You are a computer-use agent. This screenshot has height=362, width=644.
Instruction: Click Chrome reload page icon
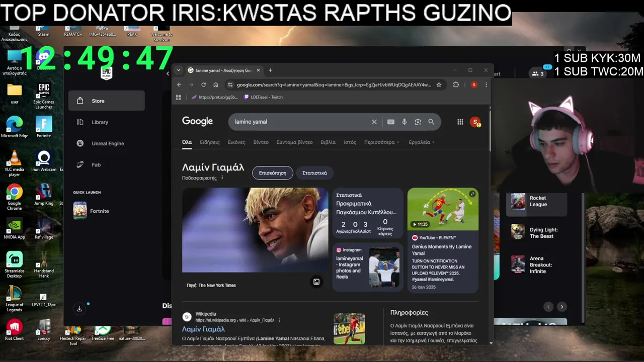pyautogui.click(x=203, y=85)
